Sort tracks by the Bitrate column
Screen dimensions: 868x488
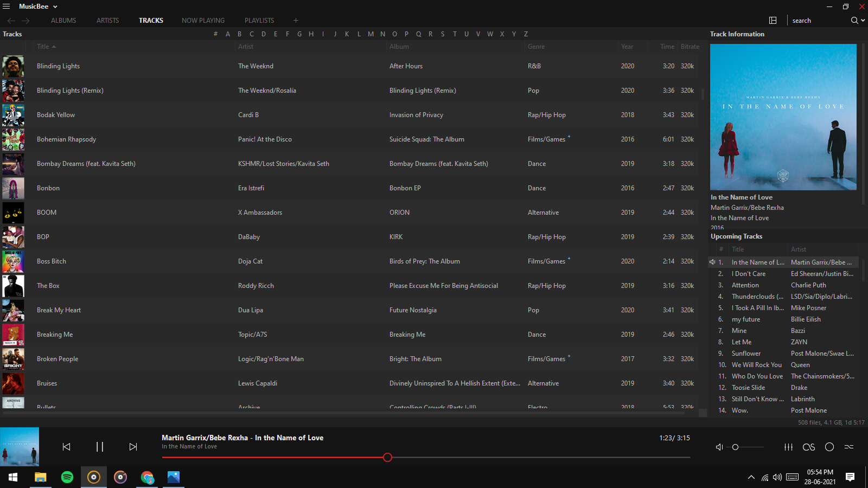690,47
